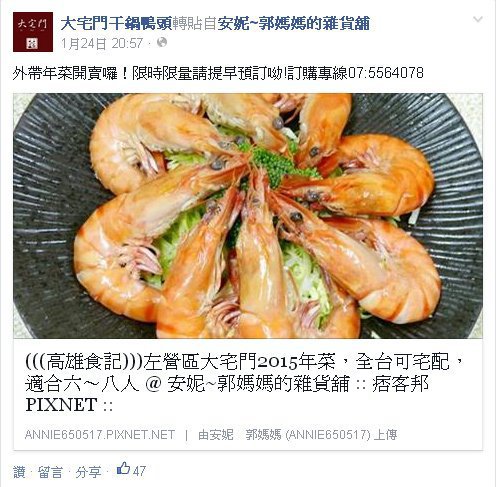Click 留言 to comment on post

coord(50,472)
